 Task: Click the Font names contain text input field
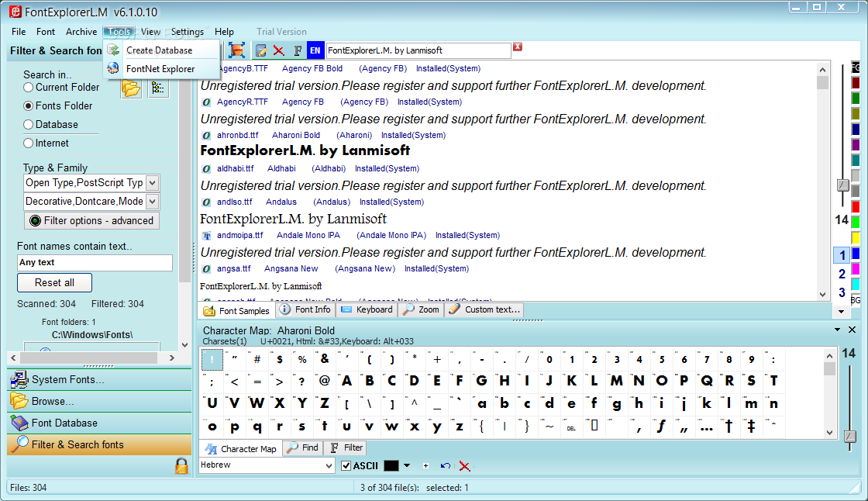point(95,263)
